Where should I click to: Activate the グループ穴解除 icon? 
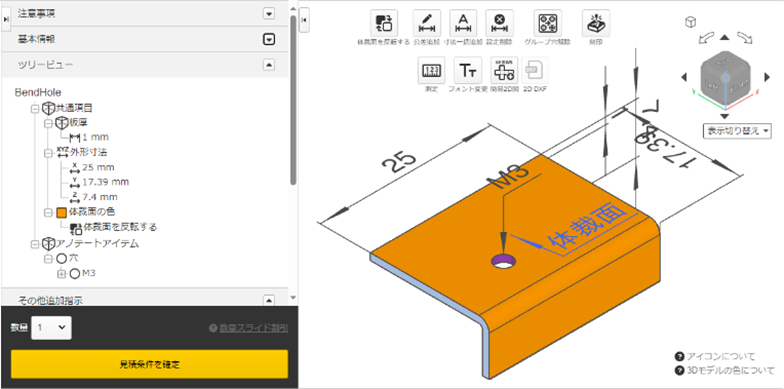pyautogui.click(x=548, y=23)
